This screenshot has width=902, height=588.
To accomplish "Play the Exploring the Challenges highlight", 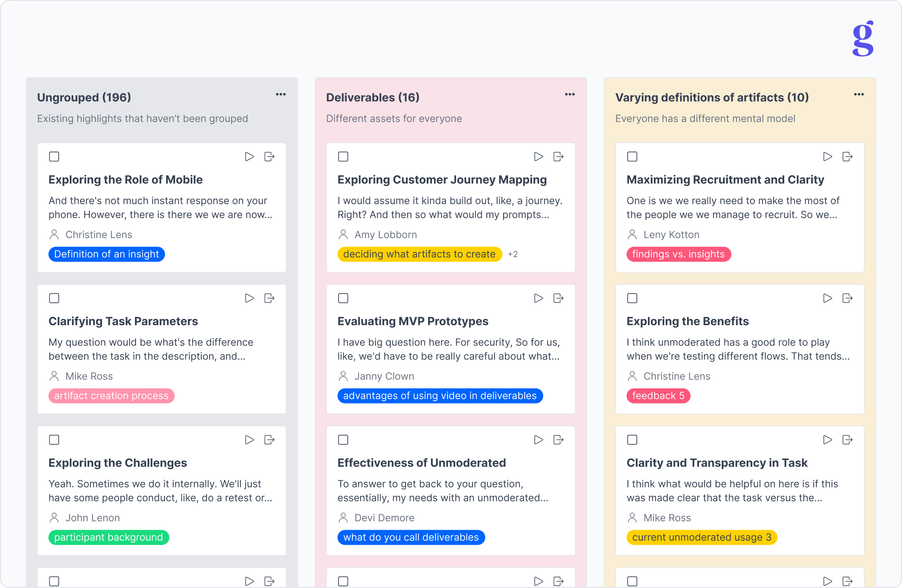I will click(249, 440).
